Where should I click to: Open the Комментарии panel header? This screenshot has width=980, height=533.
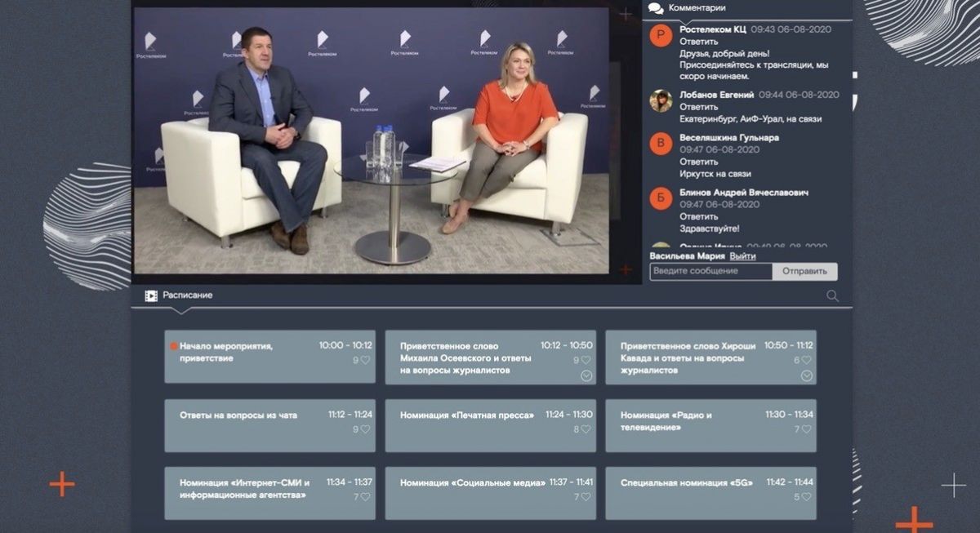[x=697, y=8]
